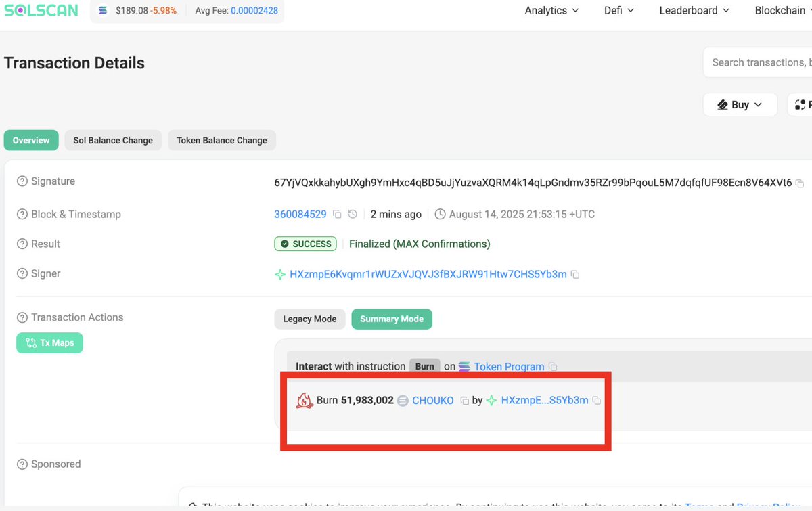Screen dimensions: 812x511
Task: Click the Burn instruction badge
Action: (x=425, y=366)
